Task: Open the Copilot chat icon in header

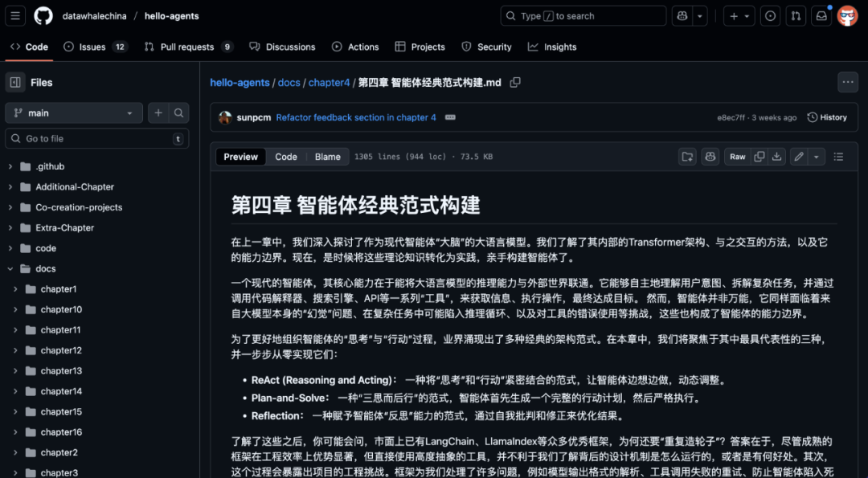Action: pos(682,15)
